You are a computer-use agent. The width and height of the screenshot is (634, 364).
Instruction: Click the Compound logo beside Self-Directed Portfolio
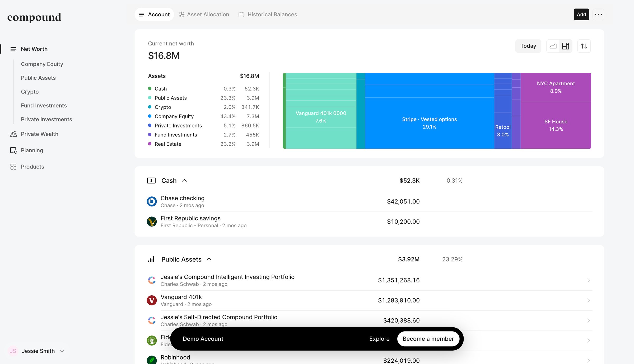152,320
